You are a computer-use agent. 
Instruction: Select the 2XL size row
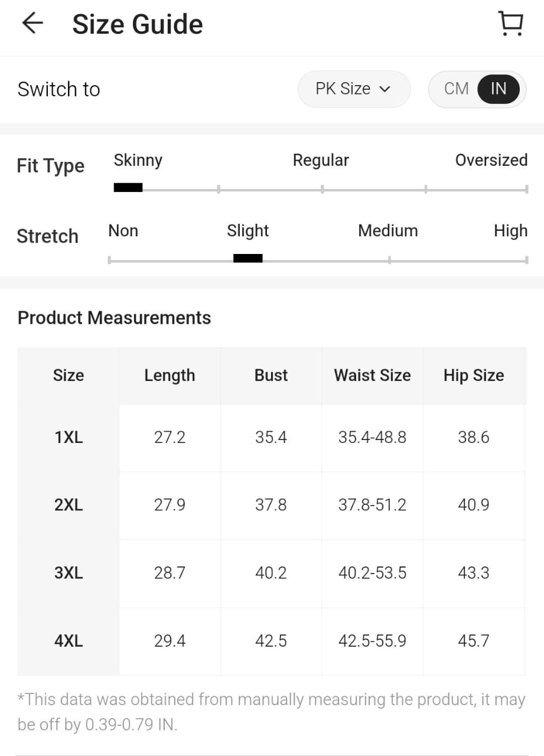click(x=69, y=505)
